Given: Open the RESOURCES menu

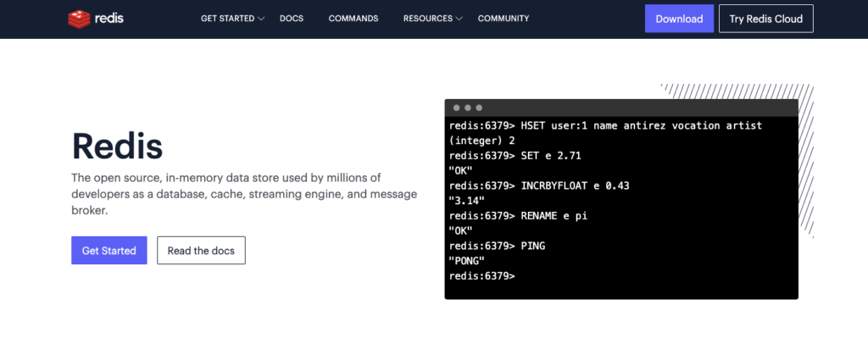Looking at the screenshot, I should (x=428, y=19).
